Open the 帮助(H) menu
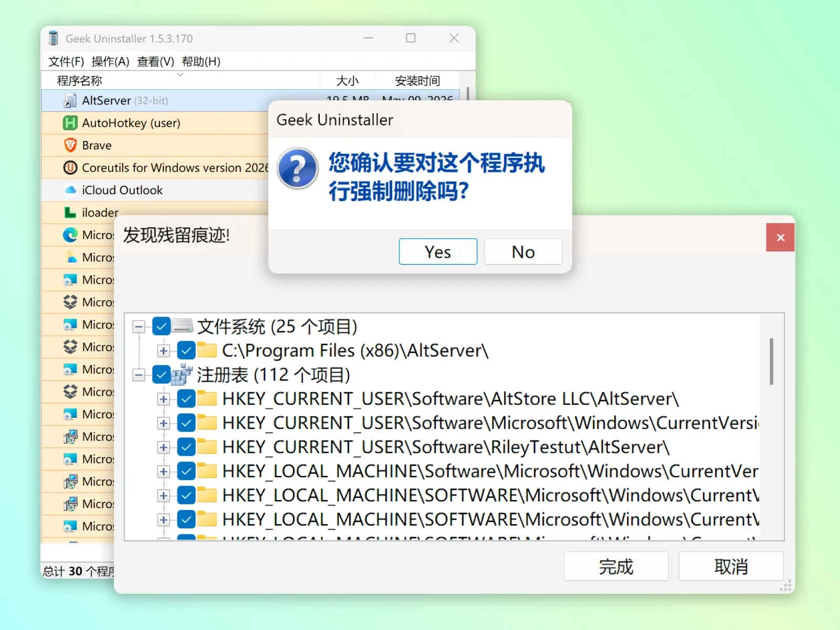This screenshot has width=840, height=630. point(201,61)
